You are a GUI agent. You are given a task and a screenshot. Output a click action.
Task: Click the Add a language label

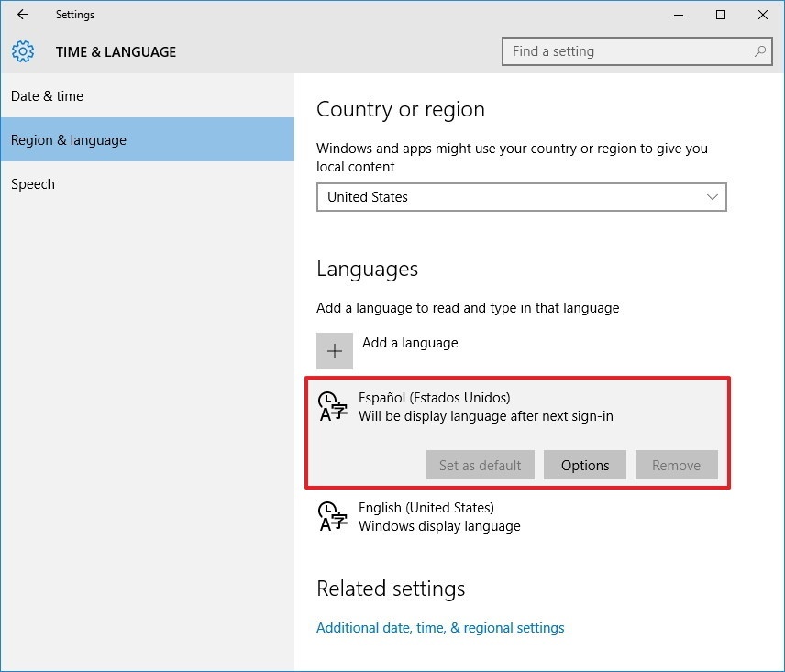click(x=410, y=343)
